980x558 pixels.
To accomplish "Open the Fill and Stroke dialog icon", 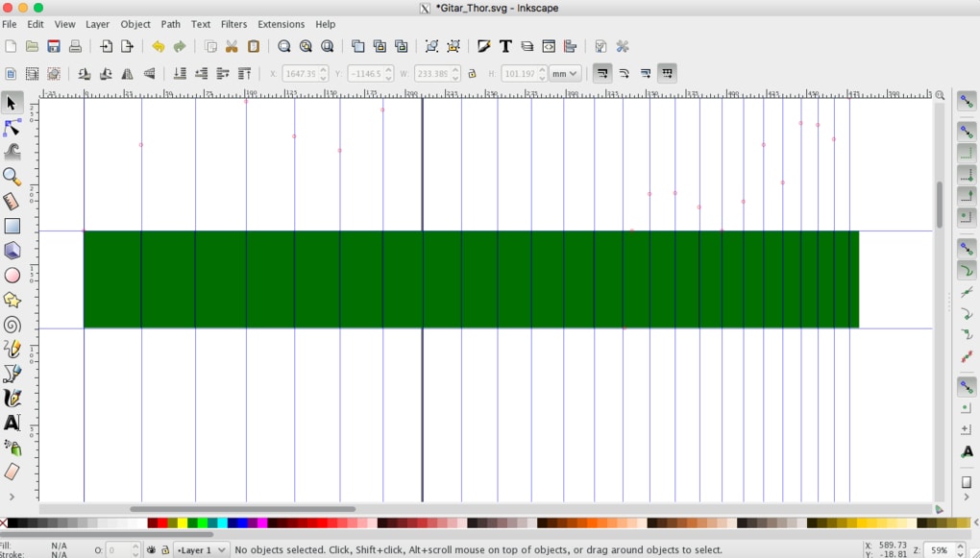I will (x=483, y=46).
